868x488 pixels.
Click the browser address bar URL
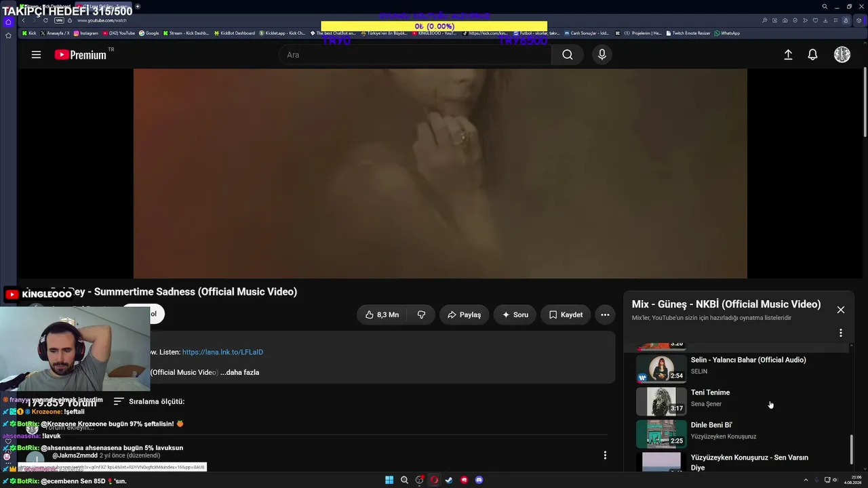coord(102,20)
